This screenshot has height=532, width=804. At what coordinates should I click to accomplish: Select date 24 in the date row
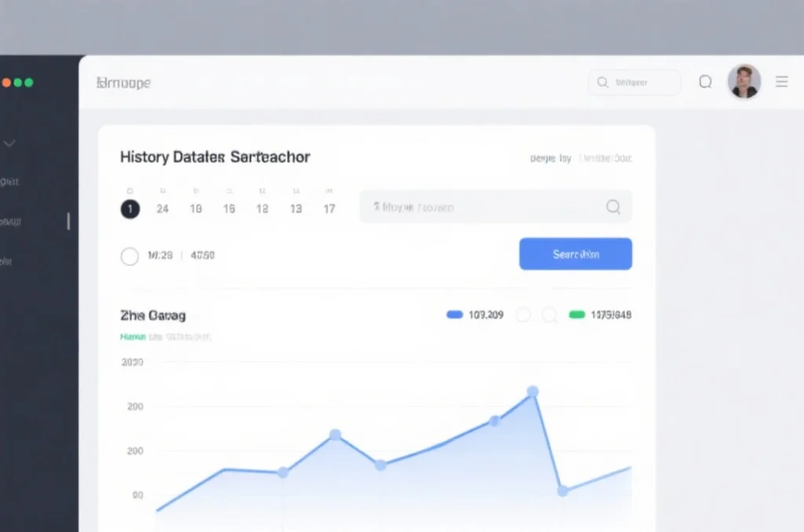(x=163, y=209)
